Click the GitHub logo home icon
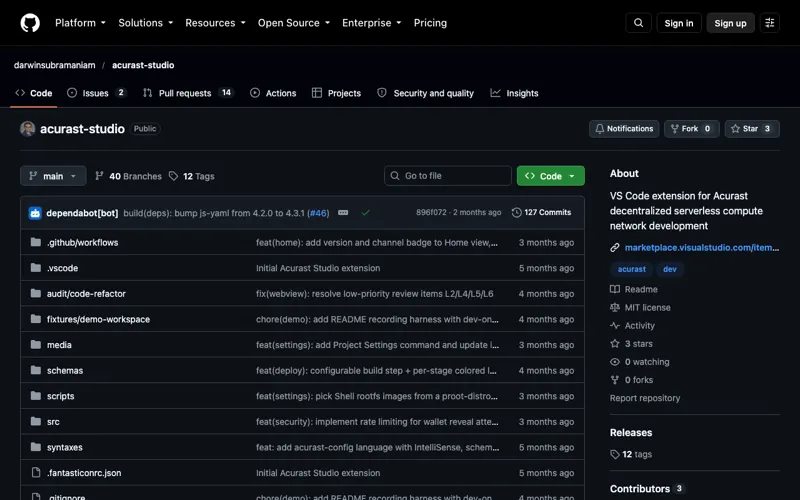 30,23
